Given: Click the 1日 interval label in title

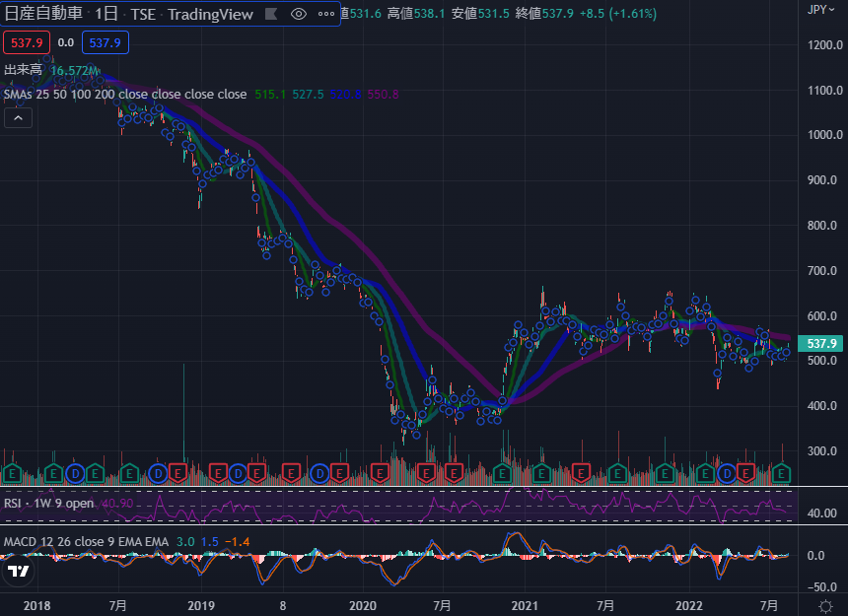Looking at the screenshot, I should (x=106, y=14).
